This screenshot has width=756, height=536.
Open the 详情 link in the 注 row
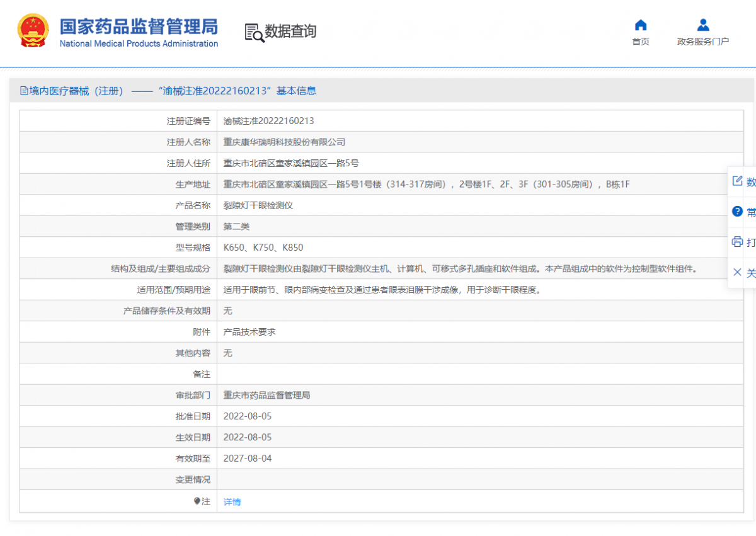231,501
